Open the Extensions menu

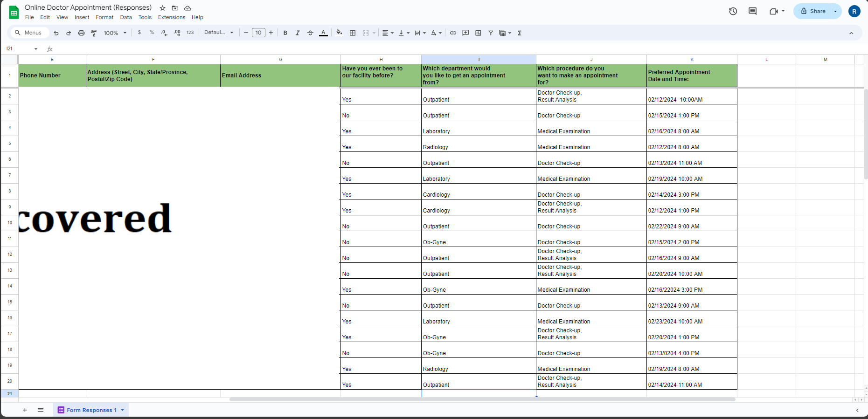[171, 17]
